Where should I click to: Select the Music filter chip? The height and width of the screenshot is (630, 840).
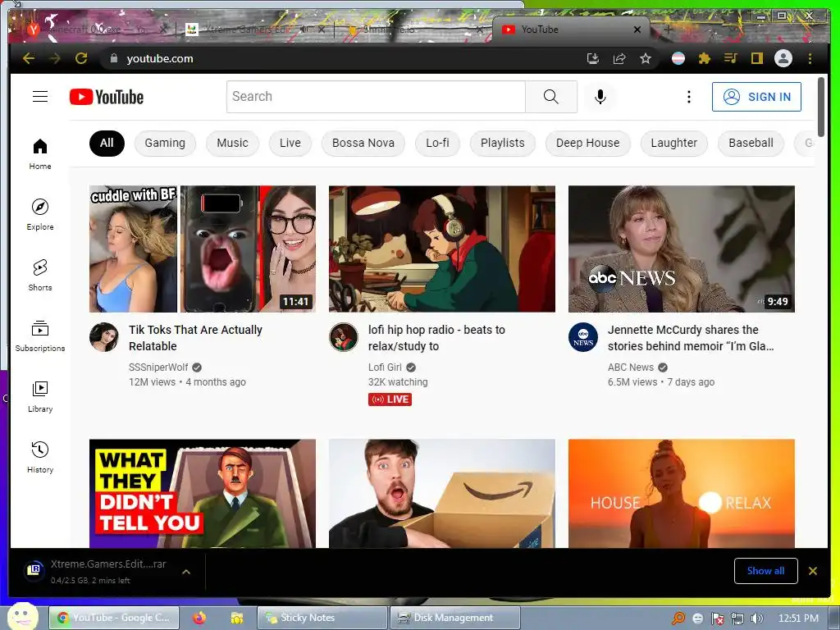(x=232, y=143)
